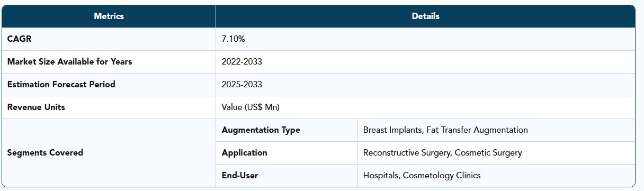Viewport: 644px width, 191px height.
Task: Click the Value (US$ Mn) cell
Action: 251,107
